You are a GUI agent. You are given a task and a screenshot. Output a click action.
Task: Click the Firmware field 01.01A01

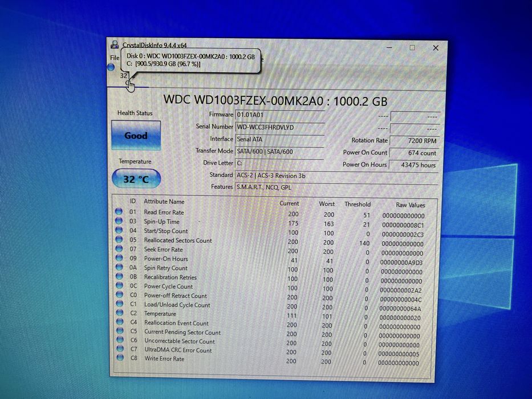pyautogui.click(x=279, y=115)
